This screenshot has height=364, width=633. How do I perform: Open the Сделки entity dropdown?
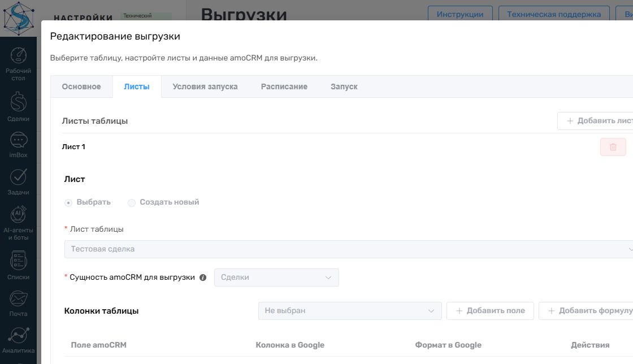tap(276, 278)
